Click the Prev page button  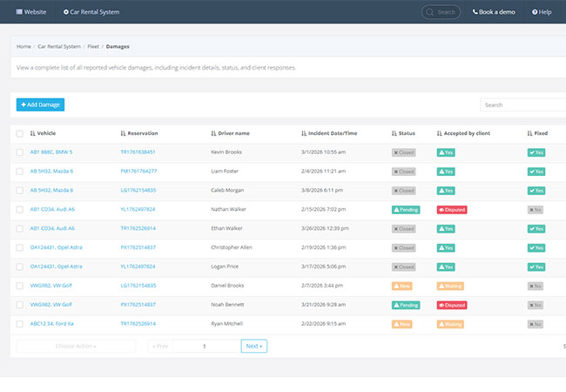[160, 346]
